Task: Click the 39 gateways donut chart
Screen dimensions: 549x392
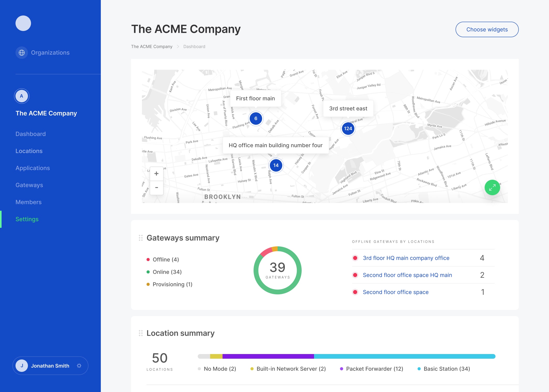Action: point(278,270)
